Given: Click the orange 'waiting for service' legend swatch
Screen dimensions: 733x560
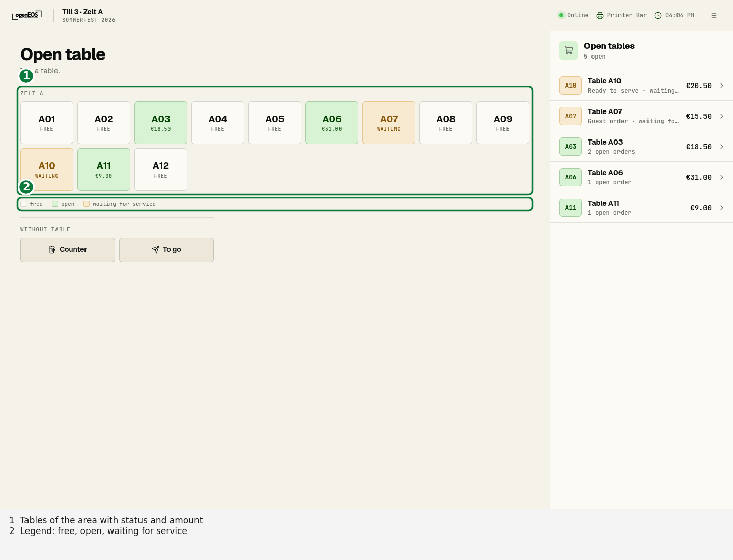Looking at the screenshot, I should point(87,204).
